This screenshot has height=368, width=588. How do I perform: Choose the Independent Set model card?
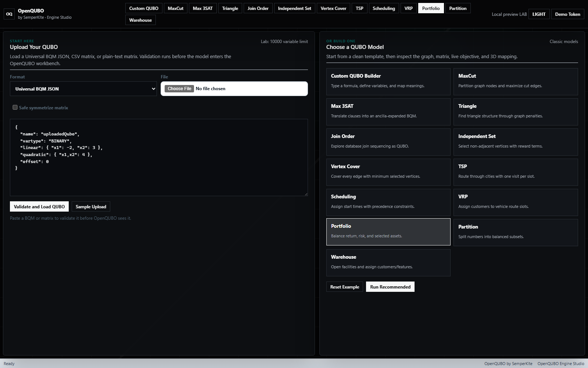click(516, 142)
